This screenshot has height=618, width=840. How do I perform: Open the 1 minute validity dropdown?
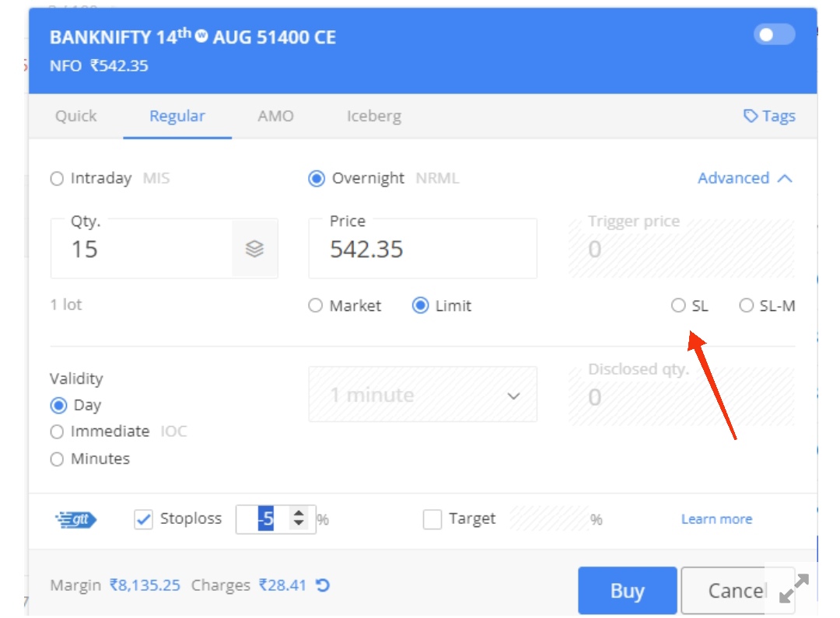[422, 395]
